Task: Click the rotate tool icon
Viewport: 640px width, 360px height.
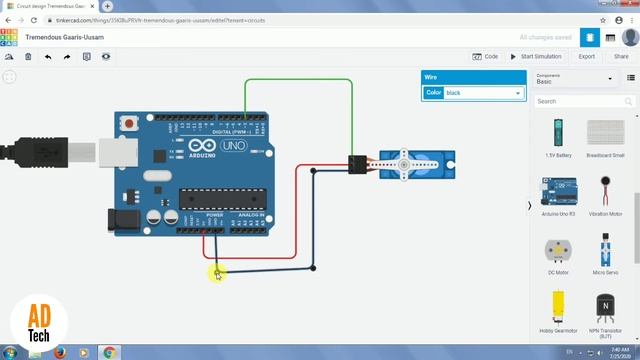Action: [x=9, y=57]
